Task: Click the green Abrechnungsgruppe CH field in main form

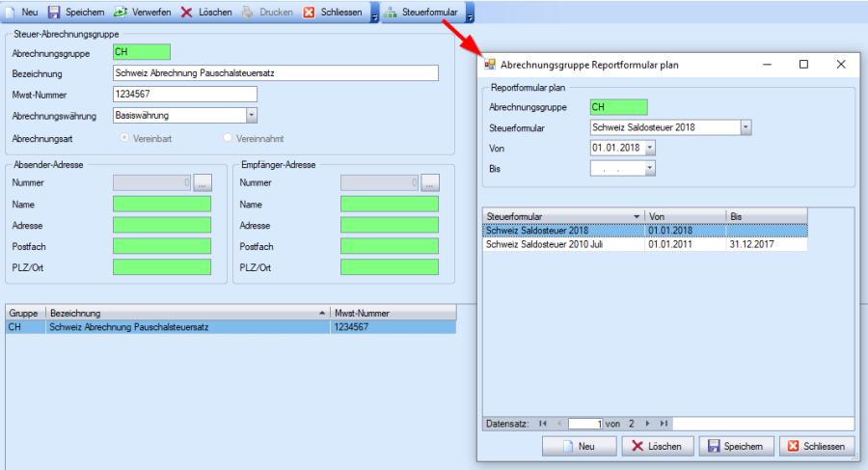Action: click(x=142, y=52)
